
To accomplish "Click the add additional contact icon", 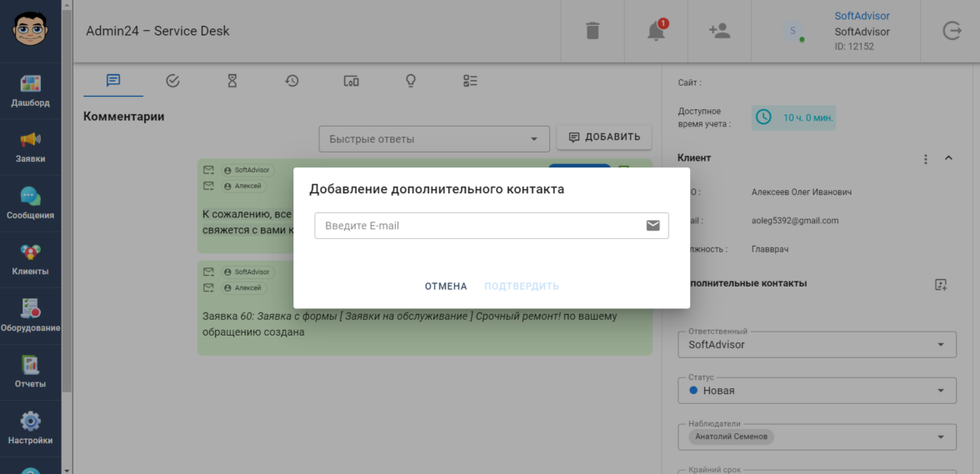I will [941, 285].
